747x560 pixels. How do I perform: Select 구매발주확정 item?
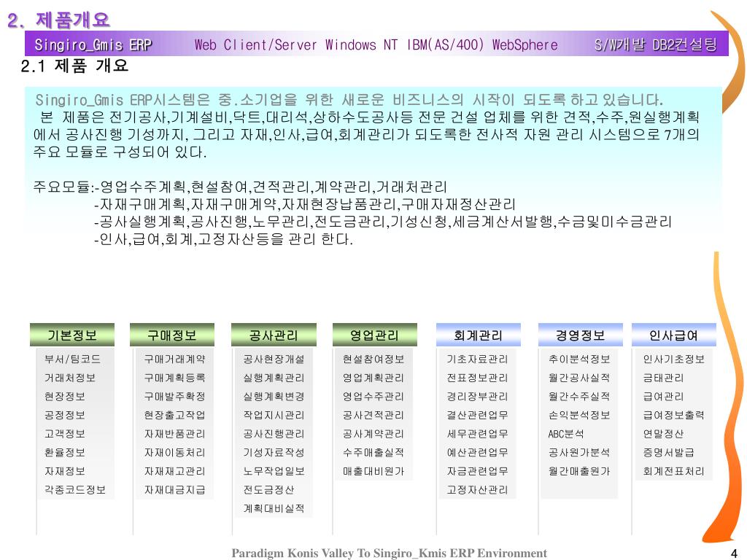coord(175,396)
